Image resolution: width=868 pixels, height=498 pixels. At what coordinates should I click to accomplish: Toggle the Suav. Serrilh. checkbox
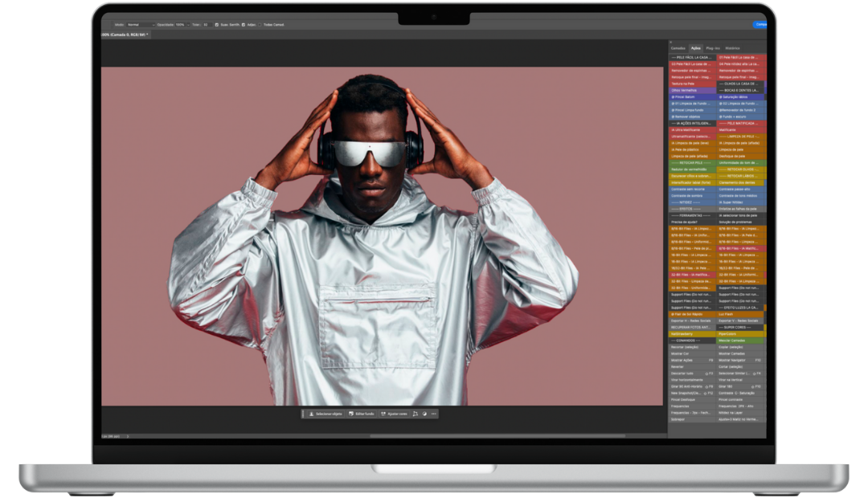pyautogui.click(x=216, y=25)
